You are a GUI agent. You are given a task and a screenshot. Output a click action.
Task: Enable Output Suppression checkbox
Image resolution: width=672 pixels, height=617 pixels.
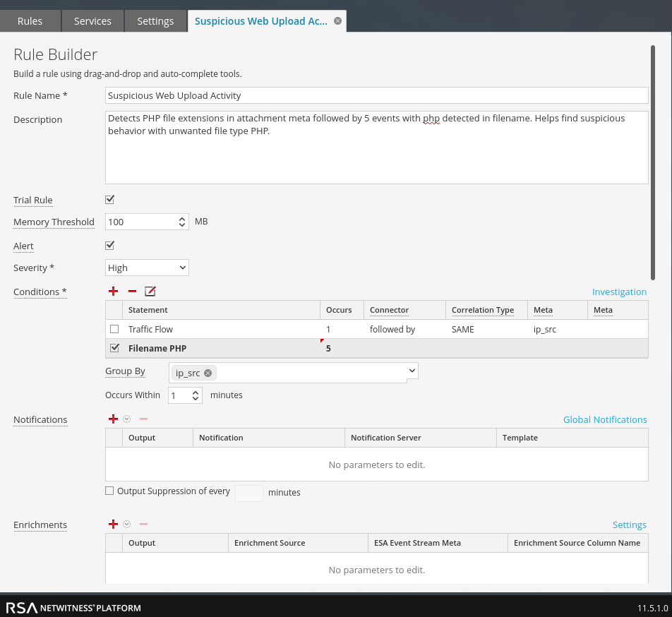109,491
